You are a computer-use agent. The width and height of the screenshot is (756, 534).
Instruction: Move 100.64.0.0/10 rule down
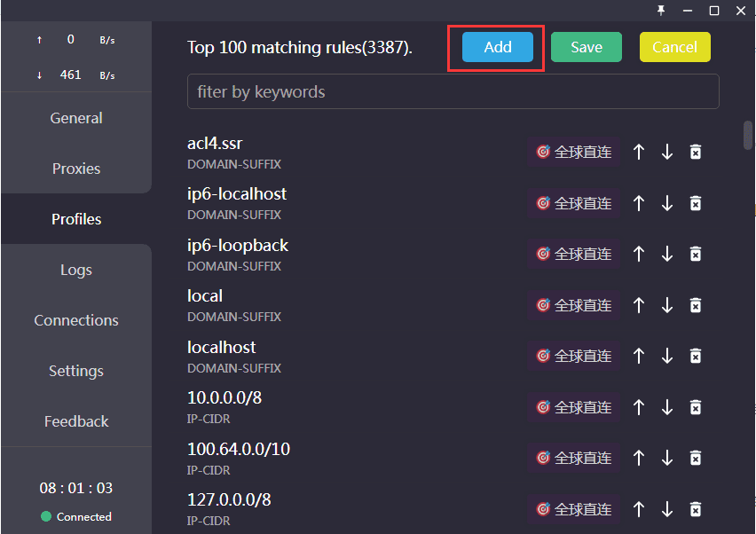pos(667,458)
